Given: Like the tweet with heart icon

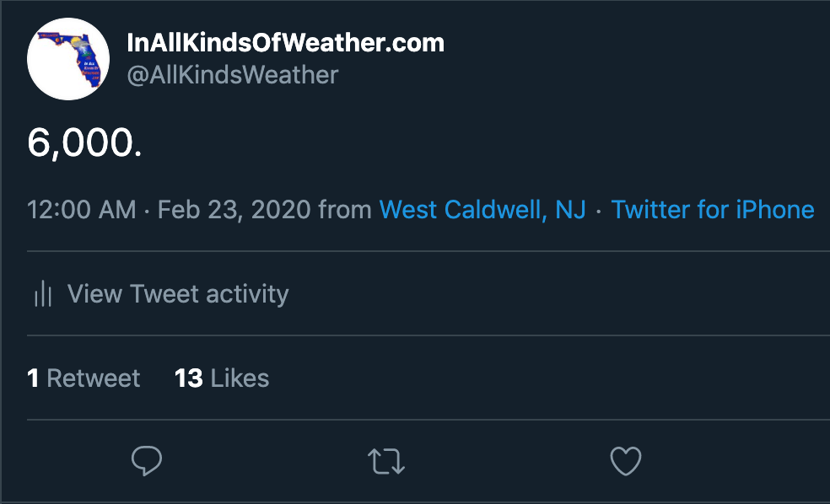Looking at the screenshot, I should (x=626, y=461).
